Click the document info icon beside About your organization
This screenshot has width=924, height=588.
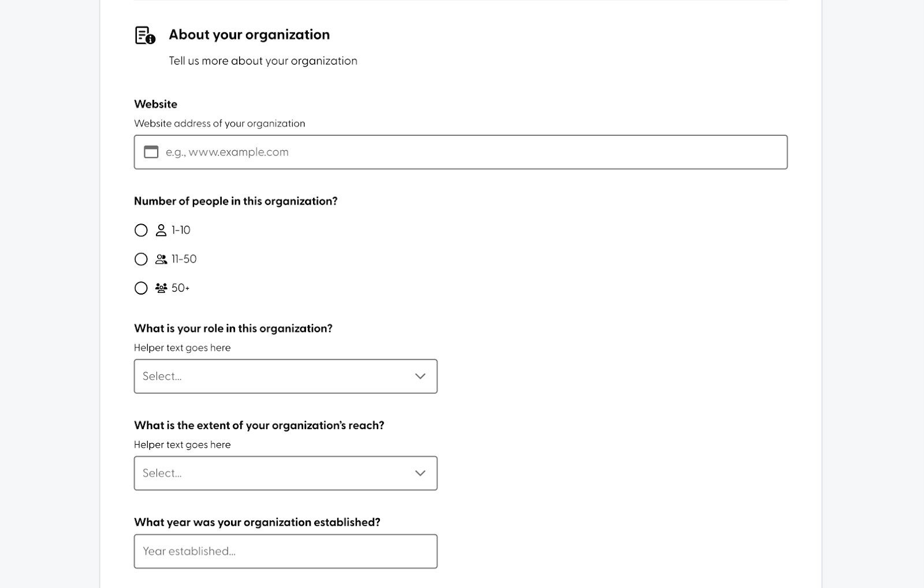tap(145, 35)
